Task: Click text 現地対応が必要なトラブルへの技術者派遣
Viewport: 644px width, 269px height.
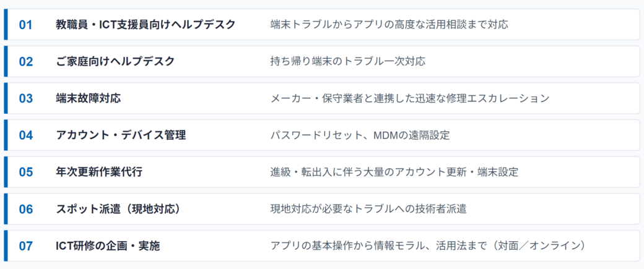Action: click(368, 209)
